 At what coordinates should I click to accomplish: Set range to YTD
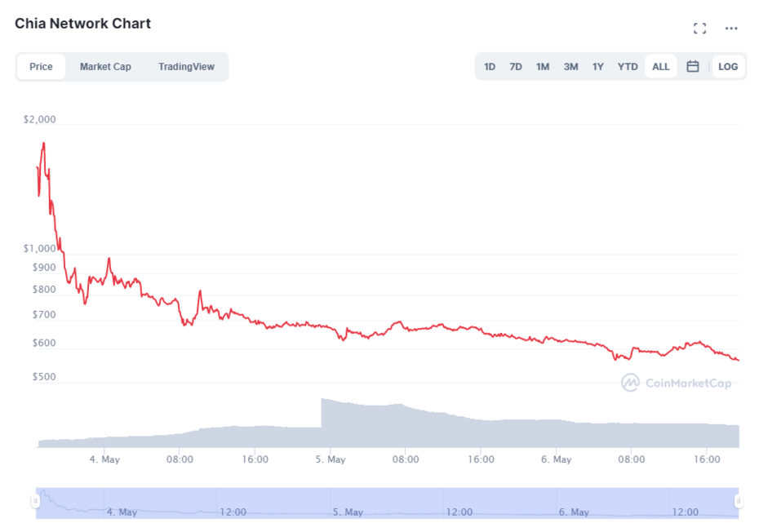pos(628,67)
